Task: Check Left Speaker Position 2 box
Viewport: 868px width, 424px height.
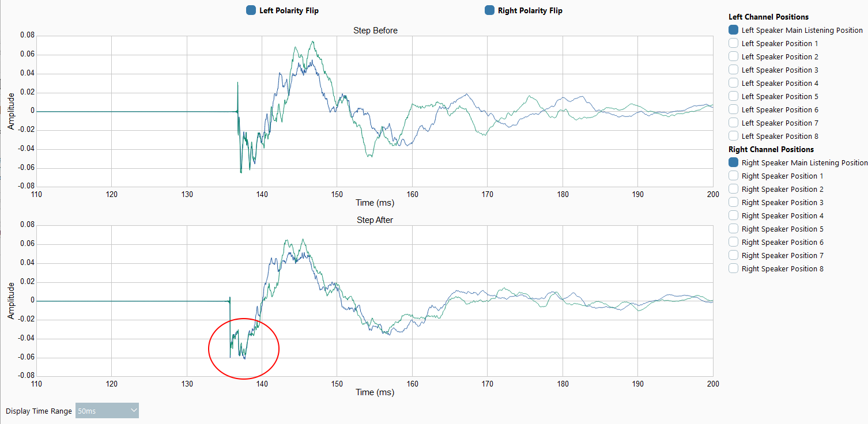Action: pos(734,56)
